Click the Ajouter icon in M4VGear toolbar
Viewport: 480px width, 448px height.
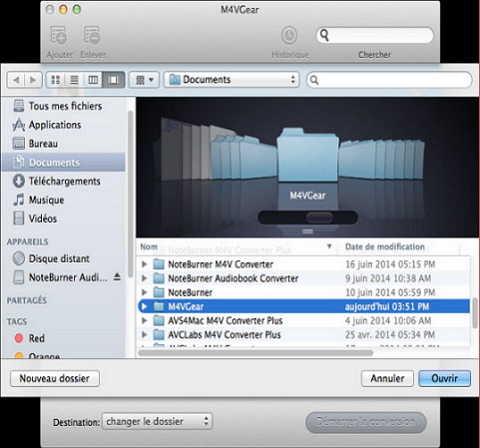[x=59, y=35]
